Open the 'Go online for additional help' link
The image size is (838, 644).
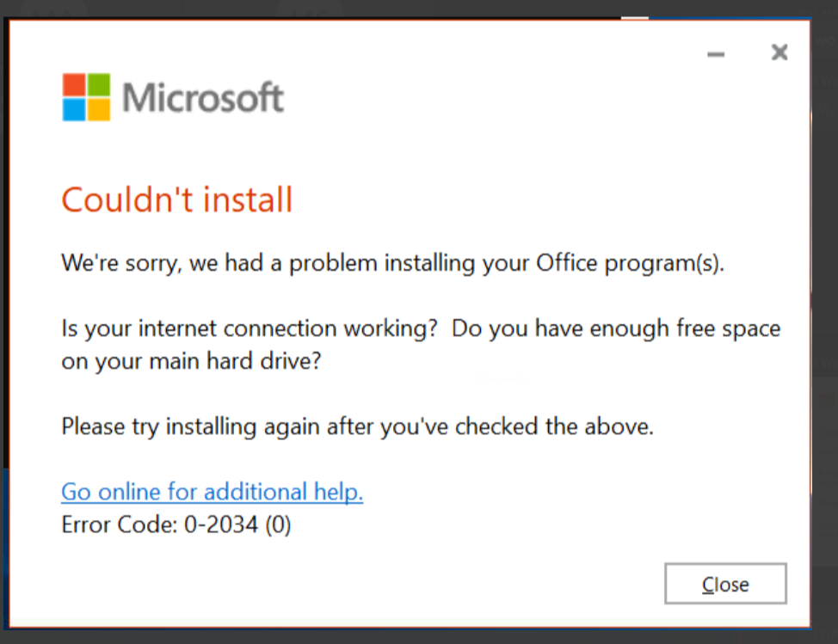coord(212,491)
